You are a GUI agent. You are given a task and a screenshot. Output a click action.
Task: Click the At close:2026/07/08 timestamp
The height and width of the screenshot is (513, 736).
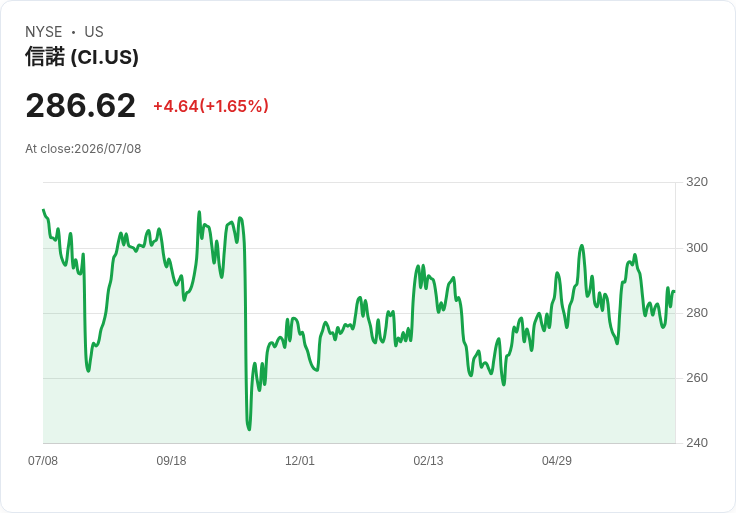(83, 149)
